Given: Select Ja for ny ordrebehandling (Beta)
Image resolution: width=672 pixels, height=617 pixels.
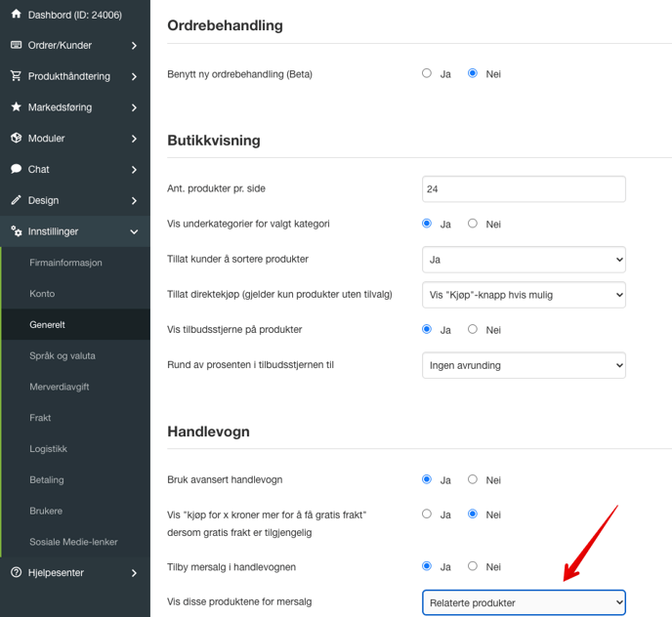Looking at the screenshot, I should coord(427,73).
